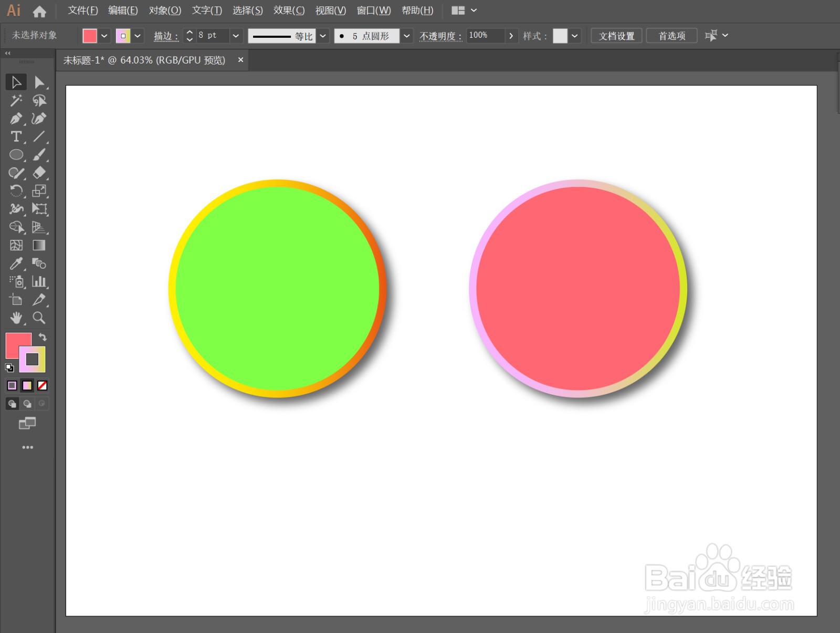840x633 pixels.
Task: Select the Paintbrush tool
Action: click(39, 155)
